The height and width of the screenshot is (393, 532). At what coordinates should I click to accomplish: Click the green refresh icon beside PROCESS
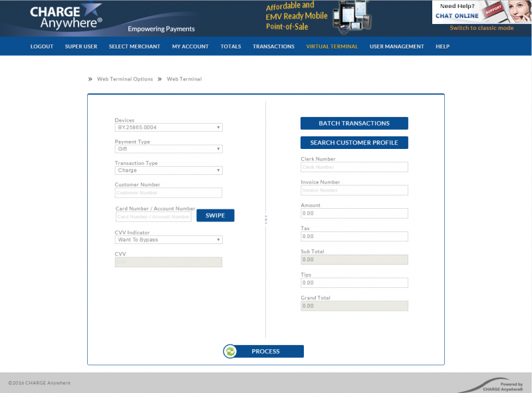231,351
